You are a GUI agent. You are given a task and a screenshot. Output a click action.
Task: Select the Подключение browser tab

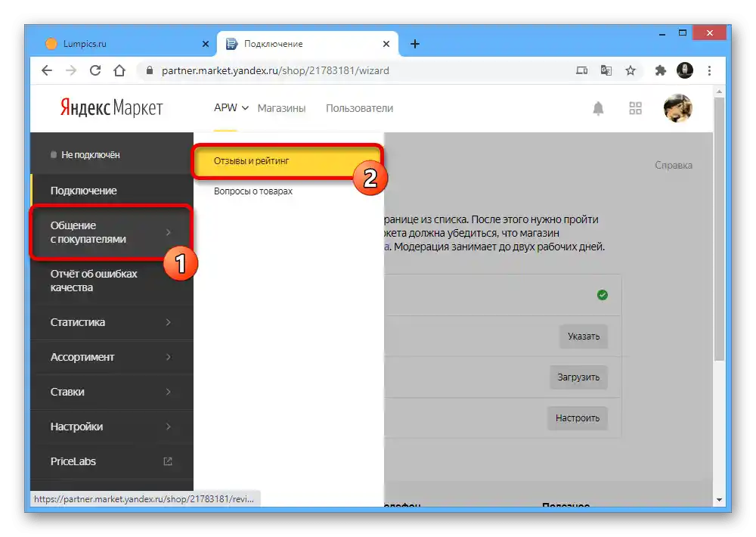point(308,44)
